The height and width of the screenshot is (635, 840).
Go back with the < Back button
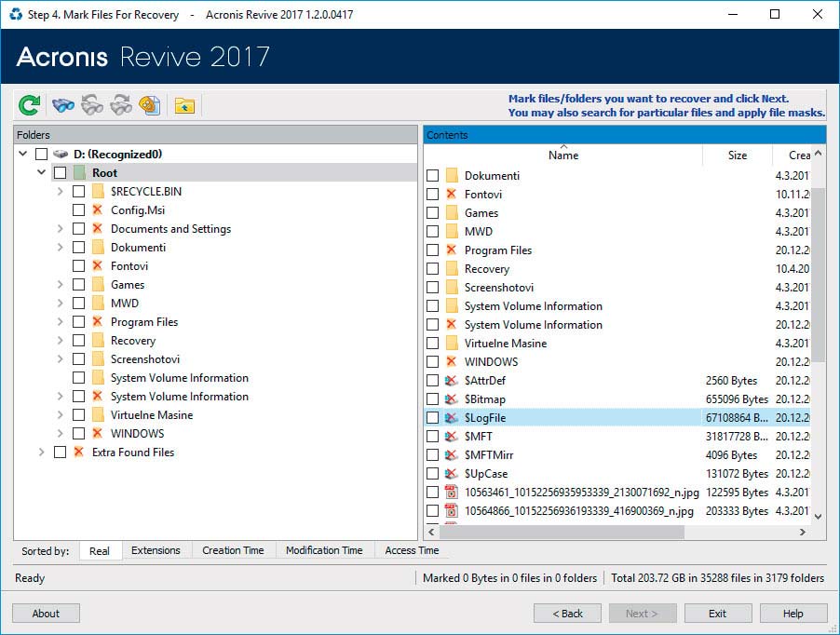coord(567,614)
